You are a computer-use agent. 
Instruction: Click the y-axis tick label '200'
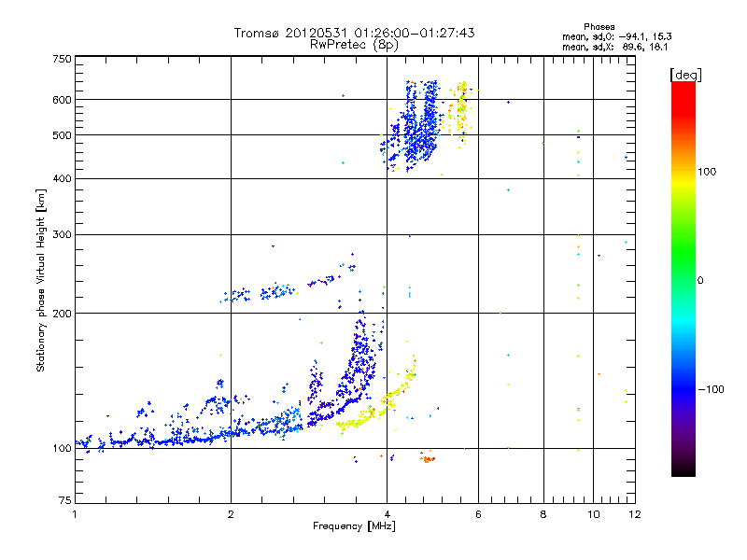pyautogui.click(x=62, y=314)
